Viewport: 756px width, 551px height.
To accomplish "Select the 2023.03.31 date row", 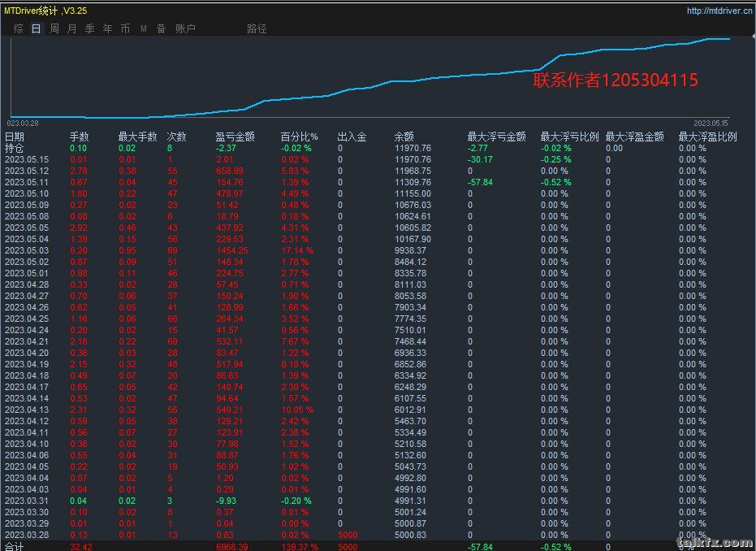I will [27, 501].
